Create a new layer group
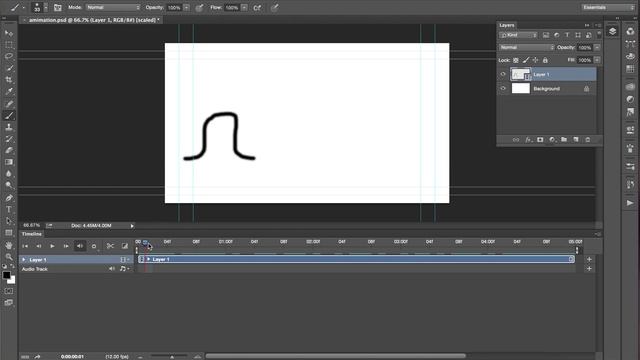 coord(564,140)
